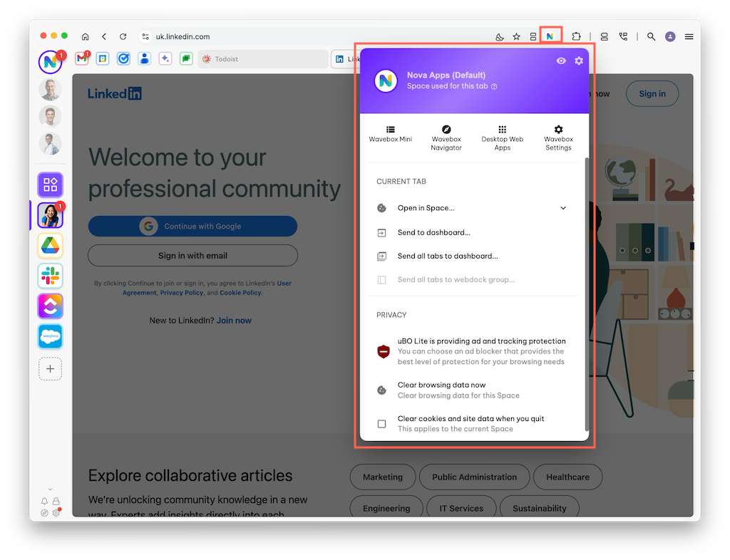
Task: Open Slack in the sidebar
Action: tap(51, 276)
